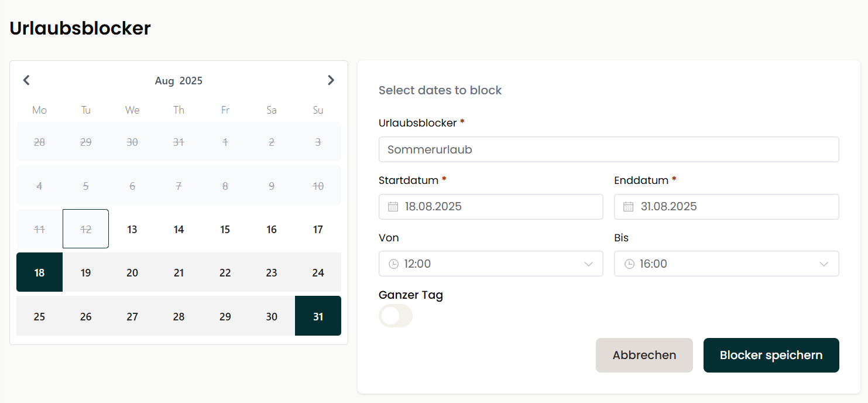The width and height of the screenshot is (868, 403).
Task: Select August 30 in calendar
Action: point(272,316)
